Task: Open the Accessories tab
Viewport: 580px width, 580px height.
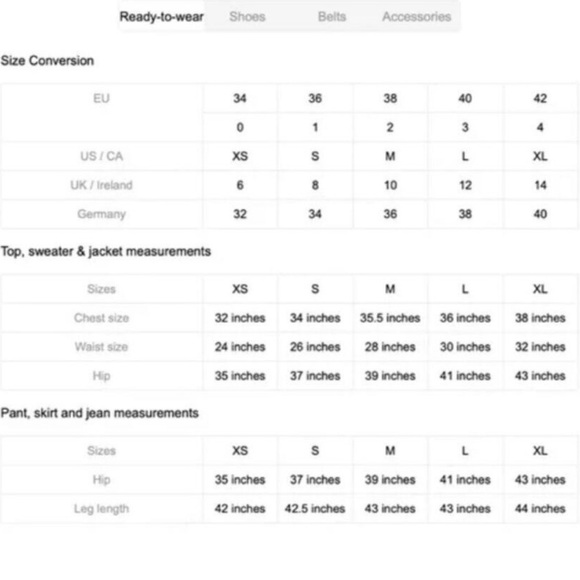Action: pos(417,17)
